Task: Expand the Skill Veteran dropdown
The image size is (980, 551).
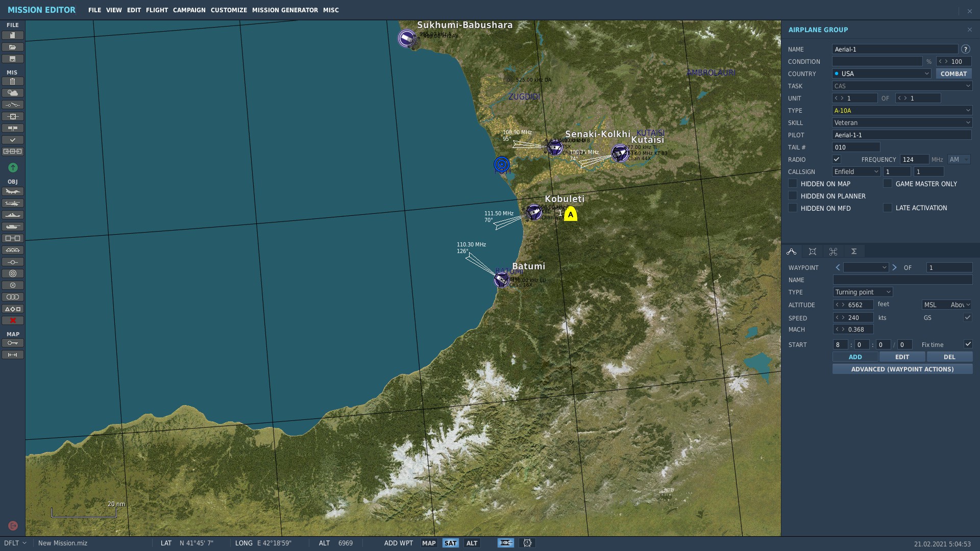Action: click(x=901, y=122)
